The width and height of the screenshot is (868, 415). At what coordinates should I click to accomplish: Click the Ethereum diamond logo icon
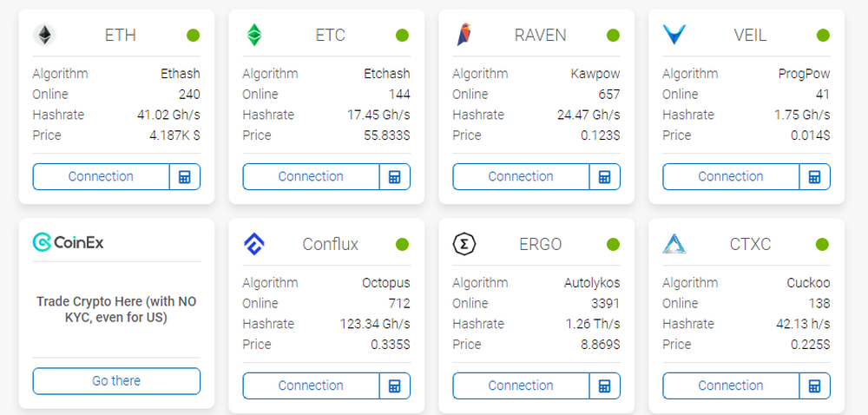(x=43, y=36)
